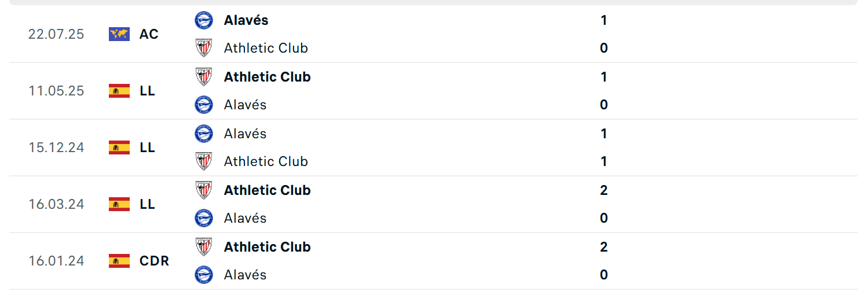Click score 2 of 16.03.24 match
868x295 pixels.
point(604,190)
